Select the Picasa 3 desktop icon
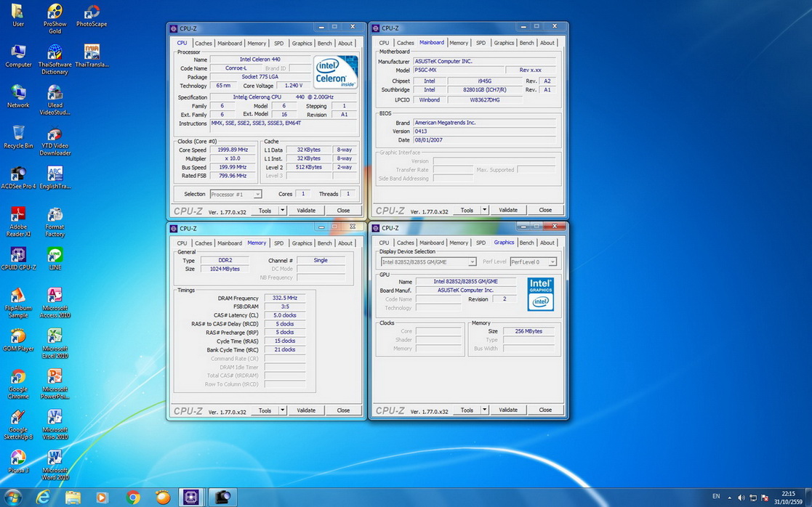This screenshot has width=812, height=507. click(19, 461)
